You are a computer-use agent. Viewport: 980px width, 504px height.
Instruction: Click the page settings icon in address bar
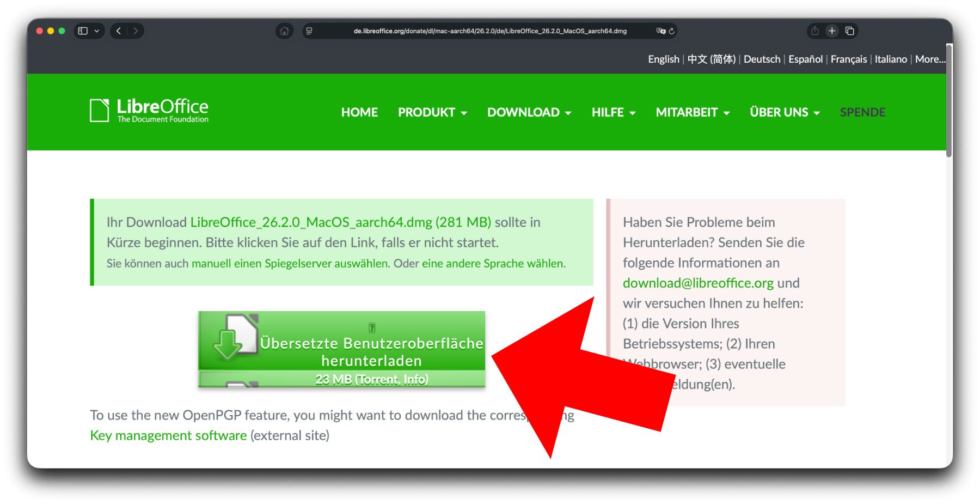309,31
